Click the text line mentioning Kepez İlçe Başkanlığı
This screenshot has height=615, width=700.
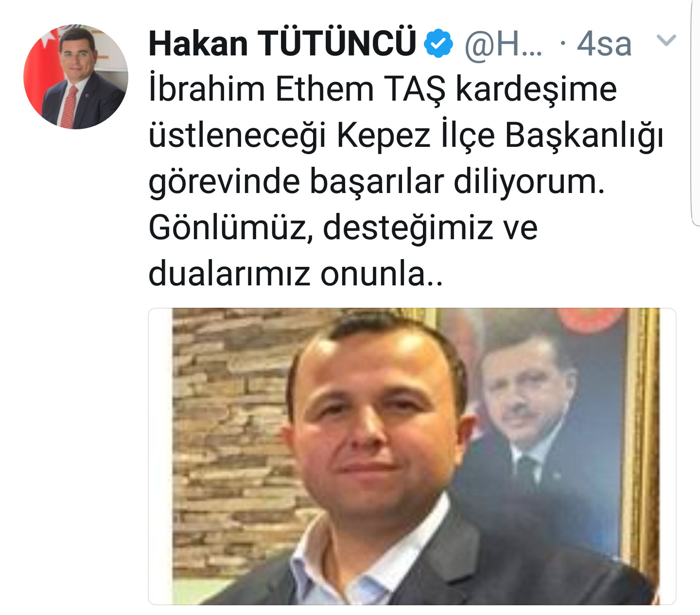pyautogui.click(x=406, y=136)
